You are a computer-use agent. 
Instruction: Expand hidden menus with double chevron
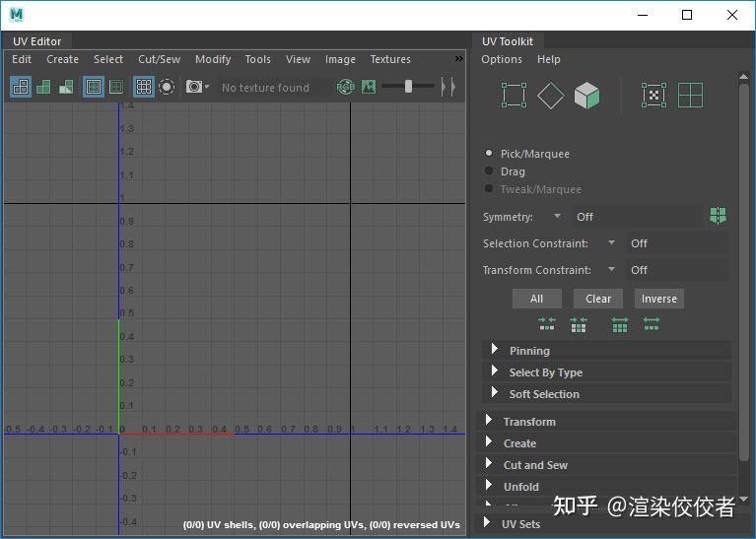tap(458, 58)
